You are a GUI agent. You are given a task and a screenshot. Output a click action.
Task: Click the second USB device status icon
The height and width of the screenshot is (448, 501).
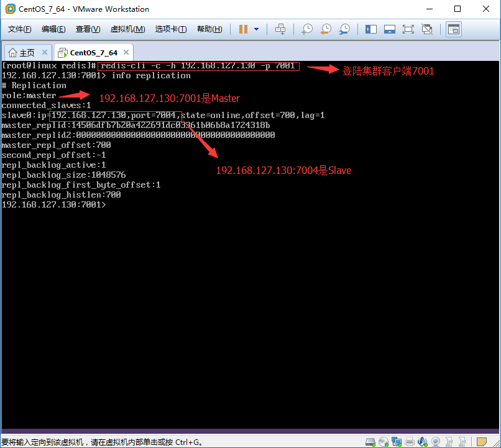[x=462, y=442]
